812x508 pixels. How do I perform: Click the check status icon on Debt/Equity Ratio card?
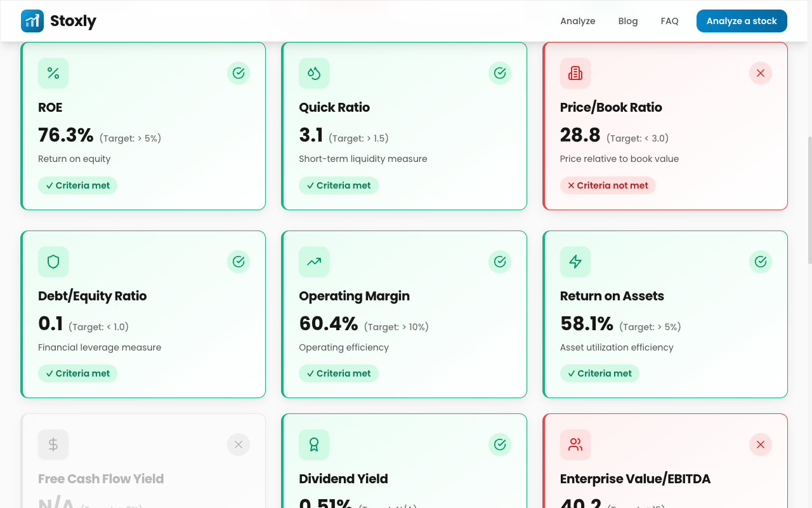tap(239, 262)
